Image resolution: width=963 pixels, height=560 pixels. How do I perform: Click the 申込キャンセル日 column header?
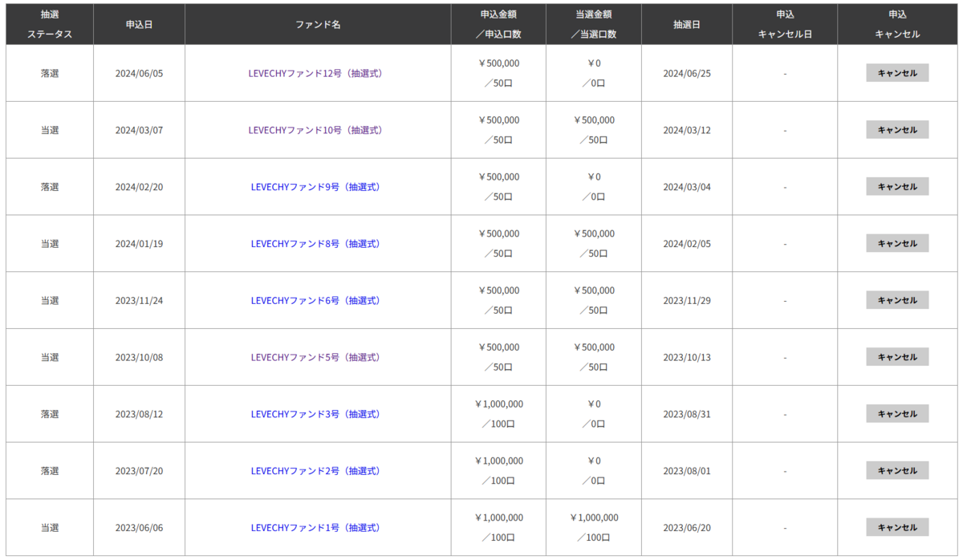[x=785, y=25]
